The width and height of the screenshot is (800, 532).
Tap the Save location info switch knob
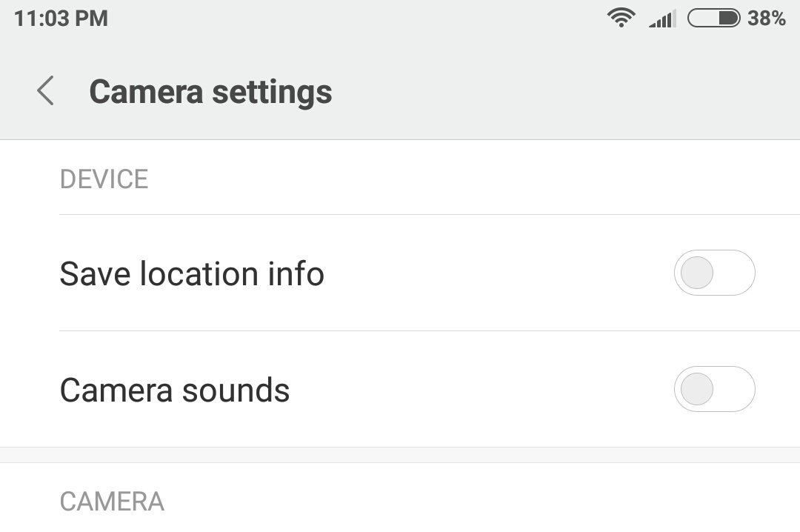697,273
